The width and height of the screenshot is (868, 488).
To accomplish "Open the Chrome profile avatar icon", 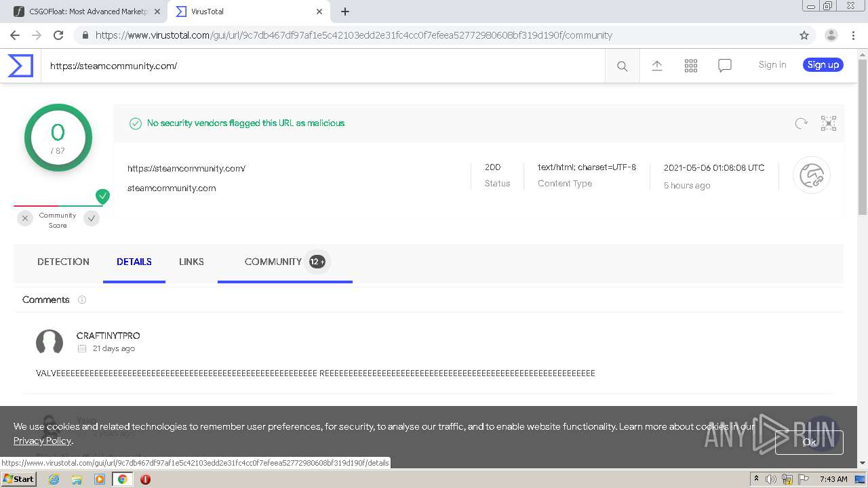I will [x=831, y=35].
